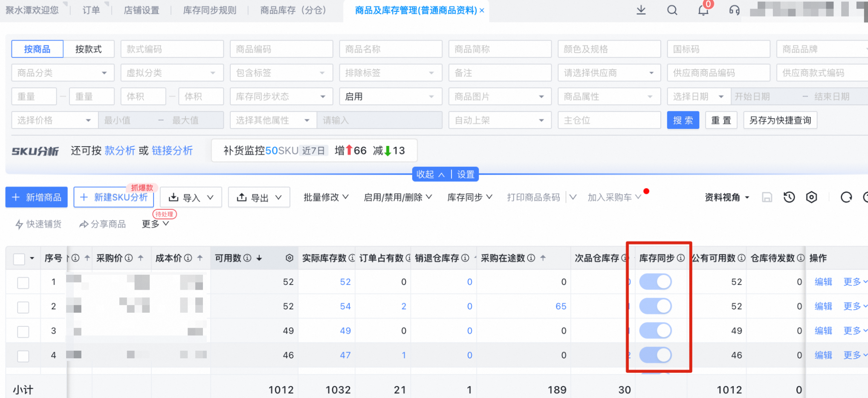Click the info icon beside 库存同步
This screenshot has width=868, height=398.
(x=681, y=258)
